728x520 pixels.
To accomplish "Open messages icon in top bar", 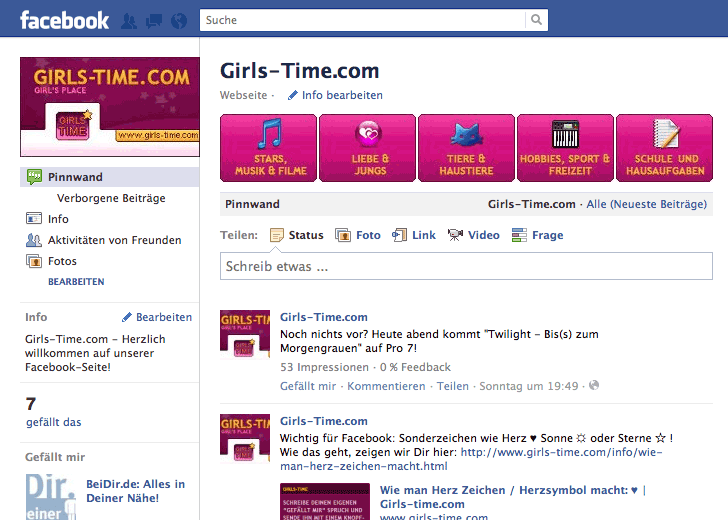I will (x=154, y=20).
